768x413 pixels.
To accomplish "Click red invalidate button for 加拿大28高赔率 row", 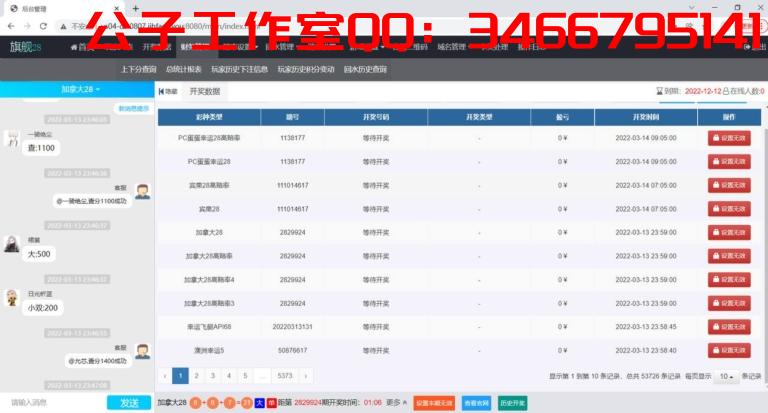I will click(729, 256).
